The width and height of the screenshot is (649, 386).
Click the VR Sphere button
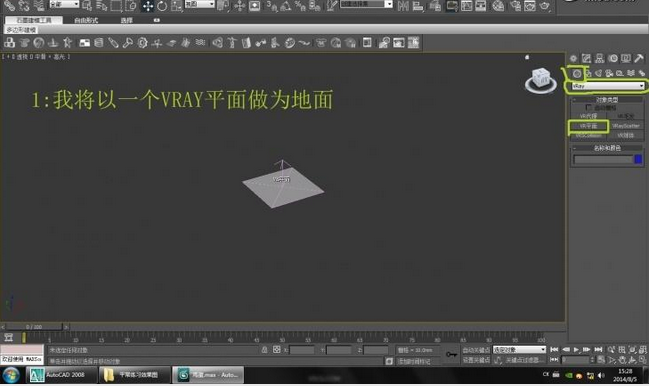coord(625,135)
